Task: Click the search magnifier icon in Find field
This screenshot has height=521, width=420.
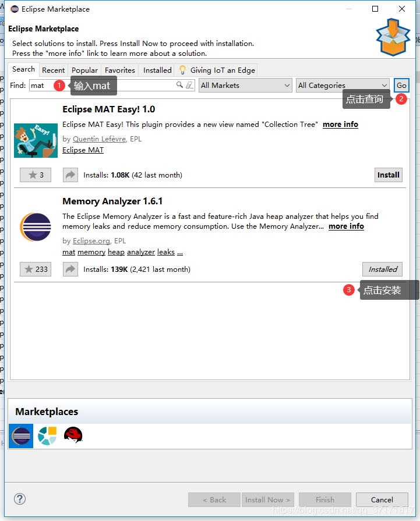Action: (x=179, y=85)
